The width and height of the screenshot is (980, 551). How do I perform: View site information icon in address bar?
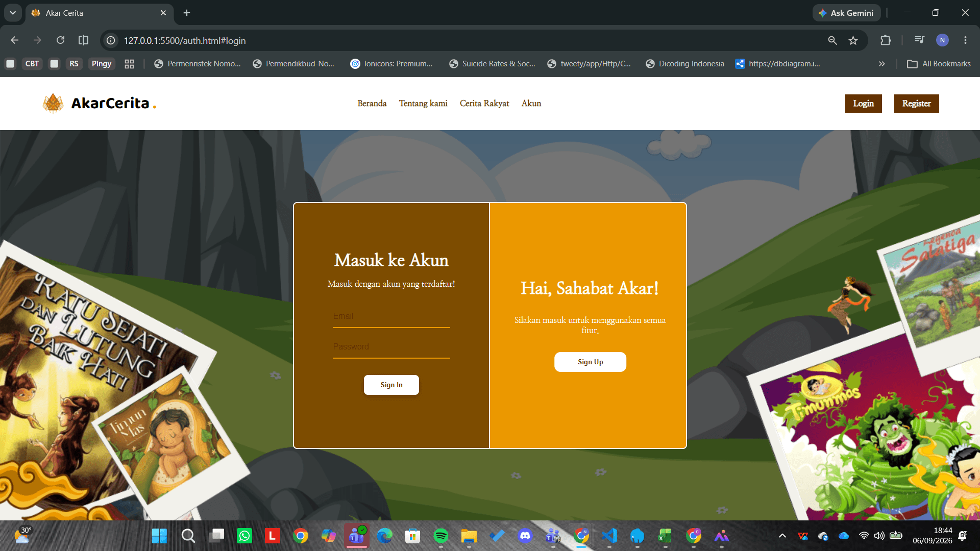tap(111, 40)
